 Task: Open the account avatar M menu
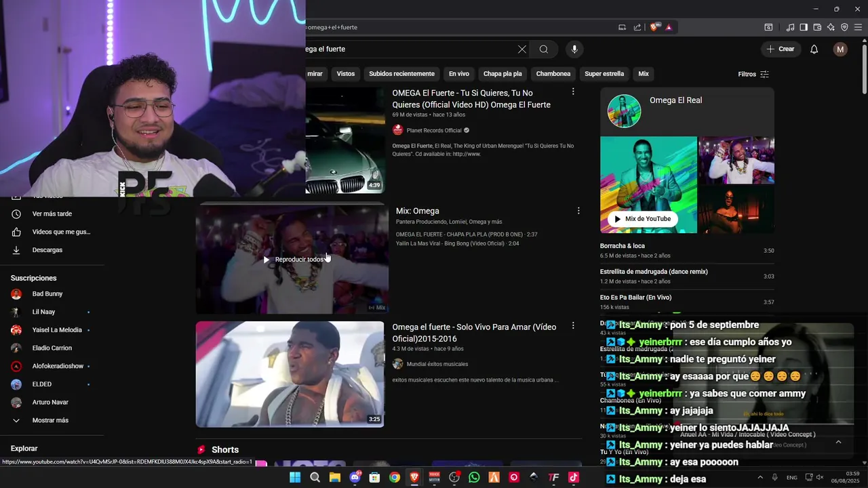pyautogui.click(x=840, y=49)
